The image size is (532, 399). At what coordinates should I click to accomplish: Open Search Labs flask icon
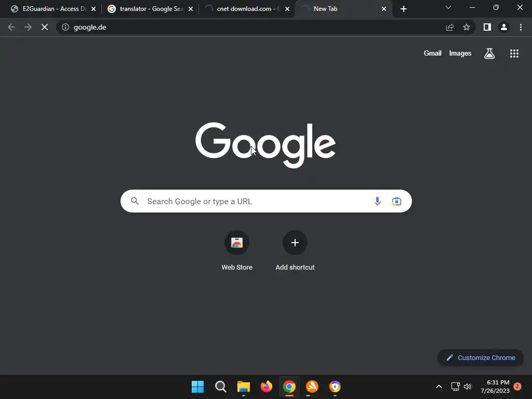click(x=489, y=54)
